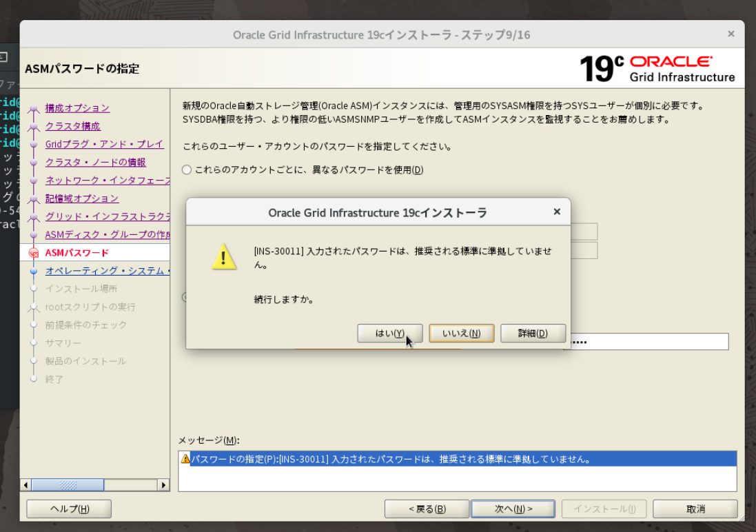Screen dimensions: 756x532
Task: Click the current-step red icon beside ASMパスワード
Action: 34,253
